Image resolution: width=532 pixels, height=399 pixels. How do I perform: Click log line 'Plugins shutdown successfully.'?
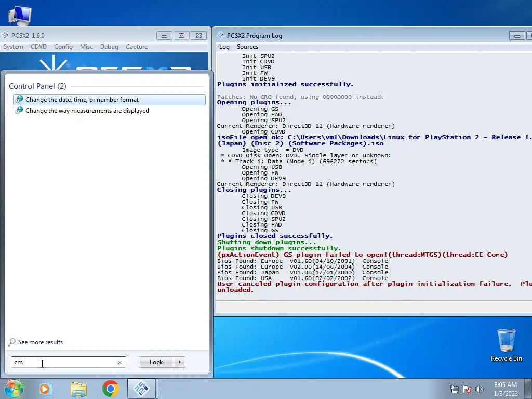coord(279,248)
